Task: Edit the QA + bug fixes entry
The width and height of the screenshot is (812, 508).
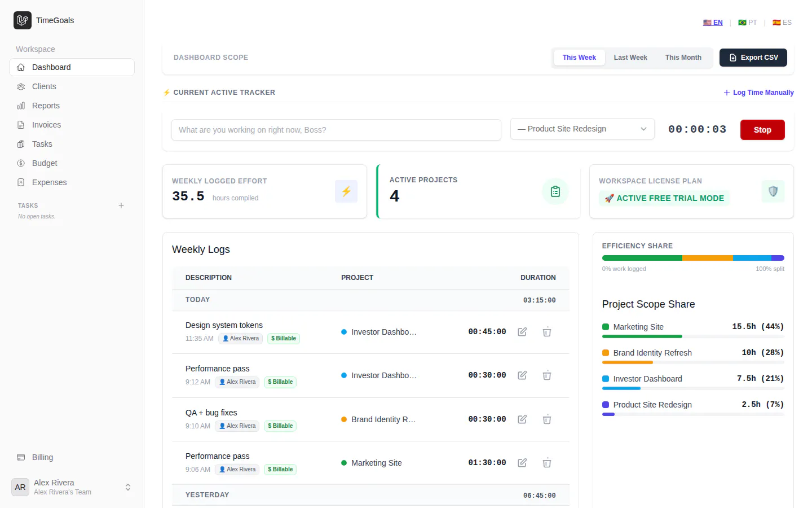Action: (522, 419)
